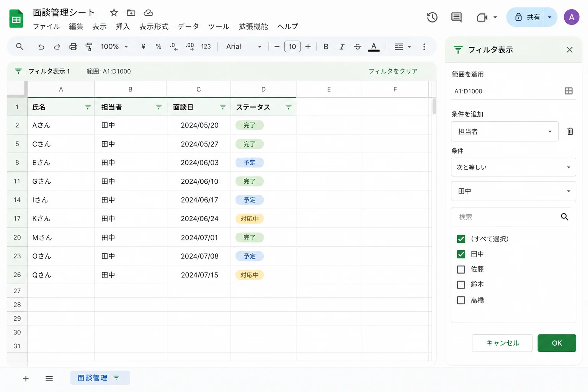Activate the paint format tool
Screen dimensions: 588x392
[x=89, y=47]
